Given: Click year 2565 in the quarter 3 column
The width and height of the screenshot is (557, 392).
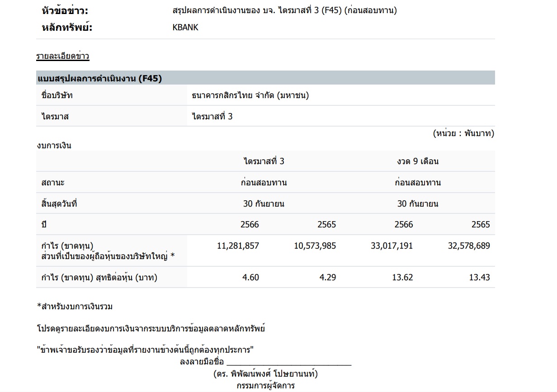Looking at the screenshot, I should [327, 225].
